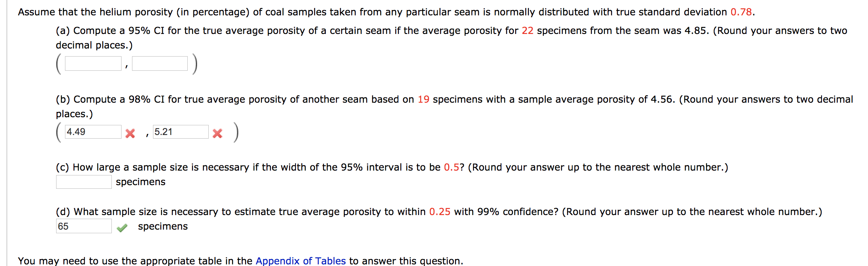This screenshot has width=868, height=266.
Task: Click the red X beside answer 5.21
Action: (x=217, y=133)
